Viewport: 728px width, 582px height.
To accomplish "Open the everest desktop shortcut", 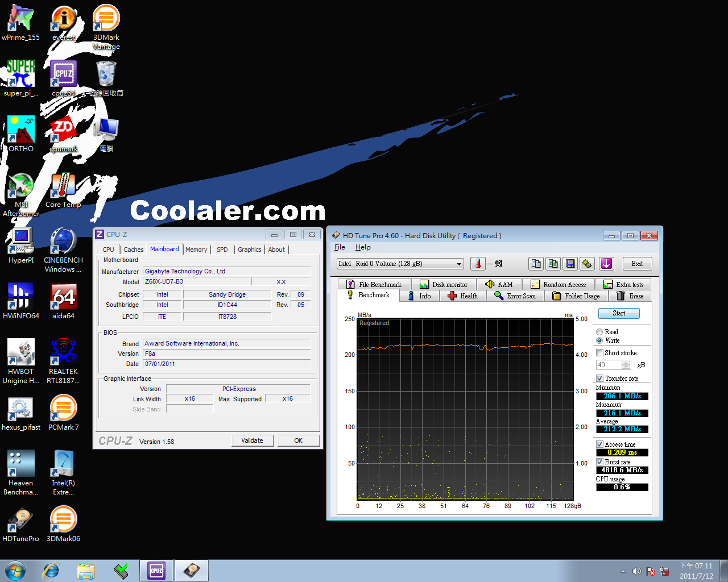I will point(64,23).
